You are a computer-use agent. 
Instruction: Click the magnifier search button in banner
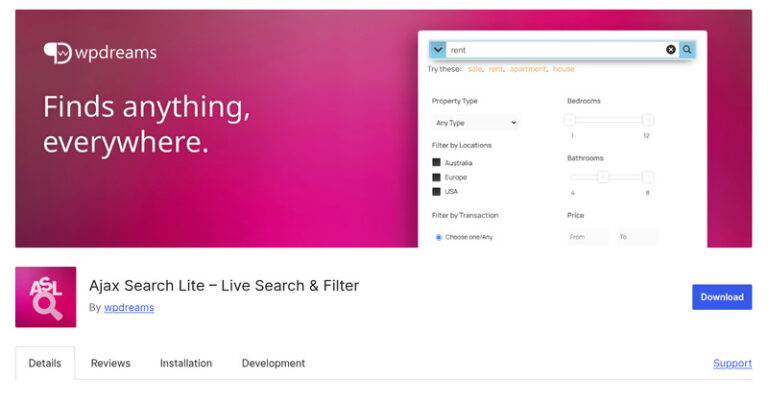pos(687,49)
